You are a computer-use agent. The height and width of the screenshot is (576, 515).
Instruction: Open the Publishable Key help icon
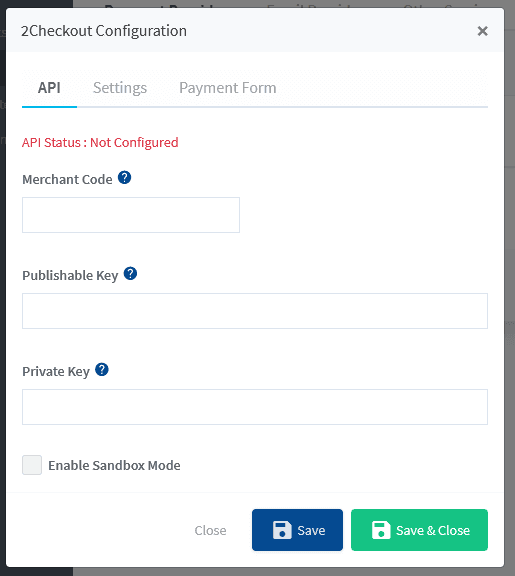[130, 274]
